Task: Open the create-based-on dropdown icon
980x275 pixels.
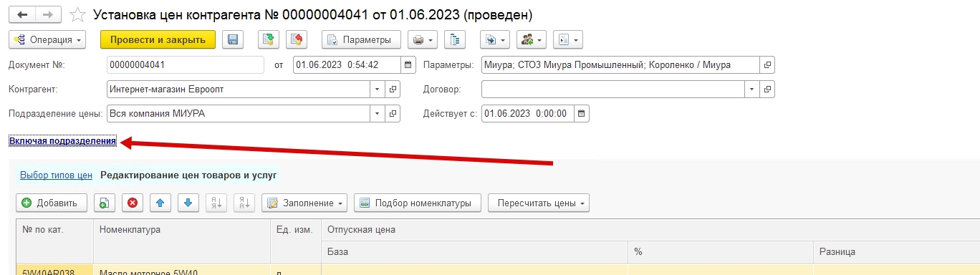Action: click(494, 40)
